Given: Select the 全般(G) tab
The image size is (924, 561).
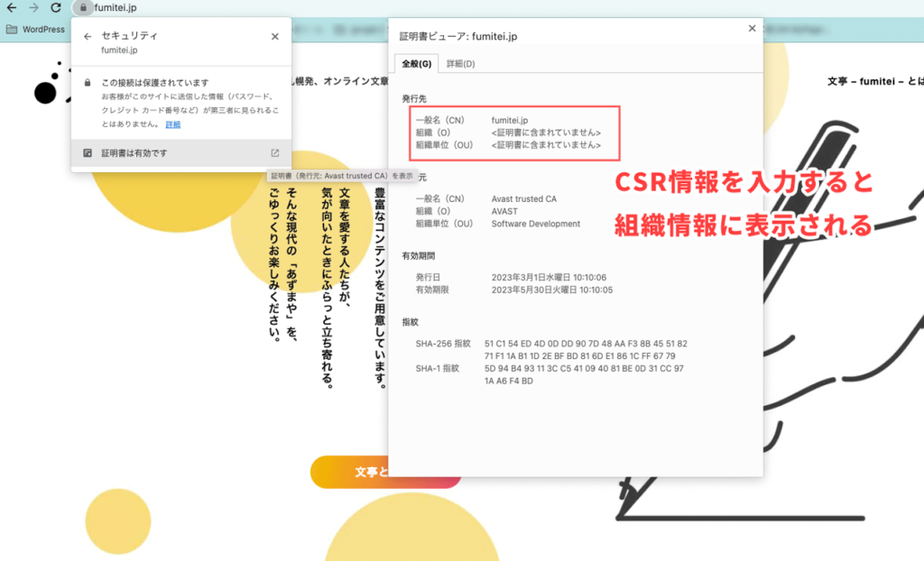Looking at the screenshot, I should [x=417, y=64].
